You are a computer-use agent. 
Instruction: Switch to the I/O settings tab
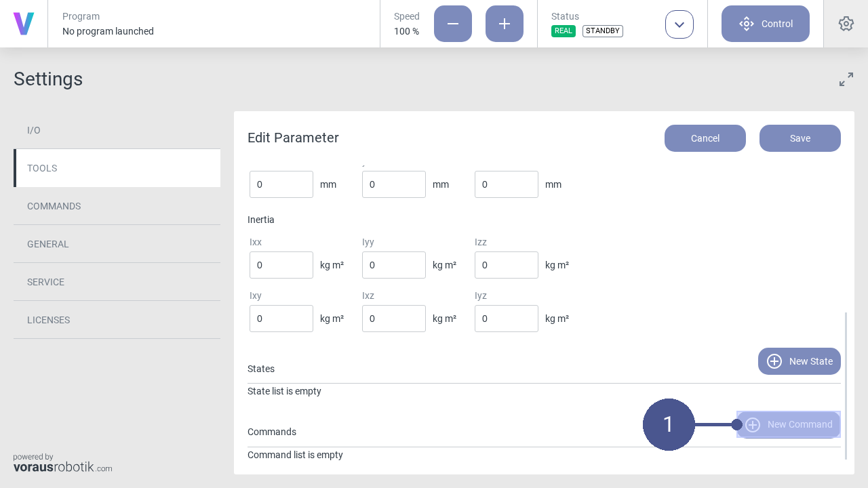(x=117, y=130)
